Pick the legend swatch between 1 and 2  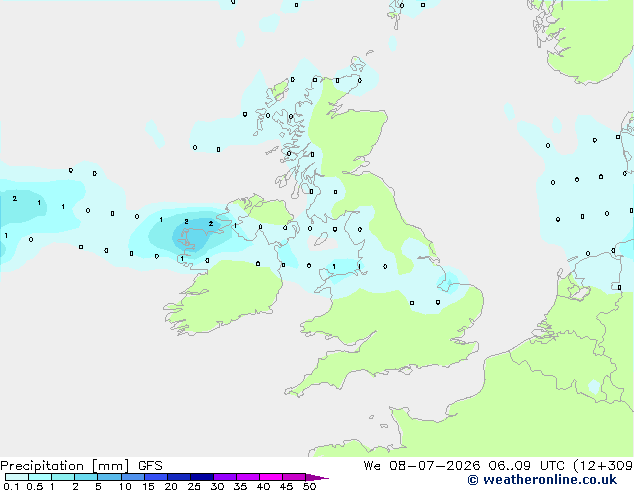click(x=63, y=477)
